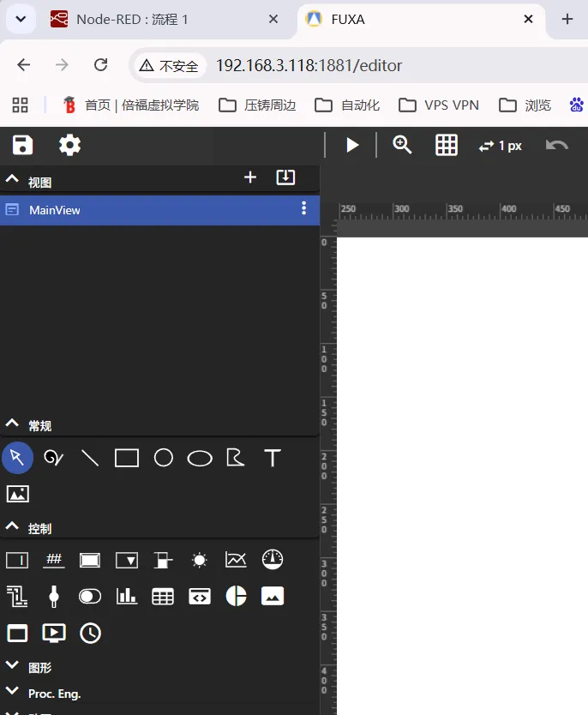Select the image insert tool
This screenshot has width=588, height=715.
pyautogui.click(x=18, y=494)
